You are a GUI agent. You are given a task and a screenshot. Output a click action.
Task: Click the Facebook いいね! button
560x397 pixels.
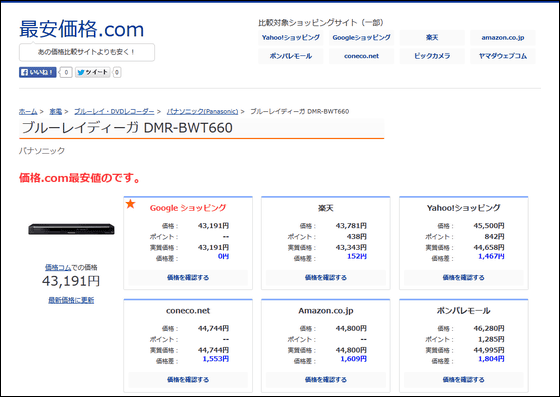coord(38,72)
